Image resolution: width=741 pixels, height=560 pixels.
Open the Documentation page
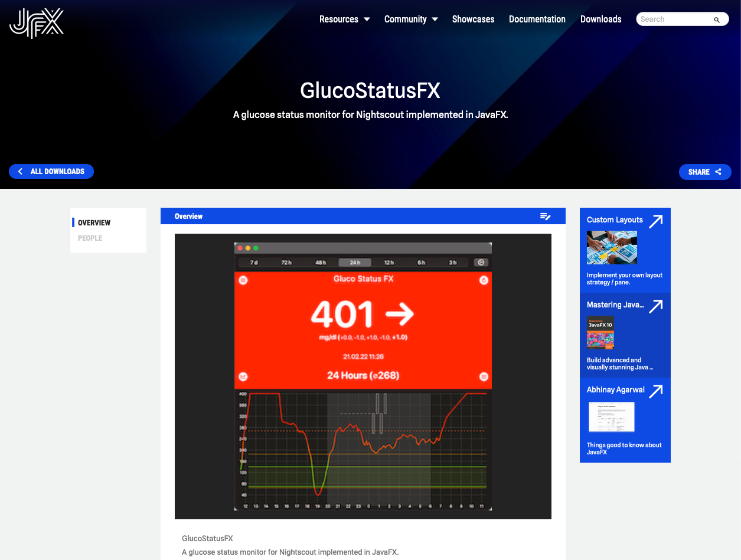(537, 19)
